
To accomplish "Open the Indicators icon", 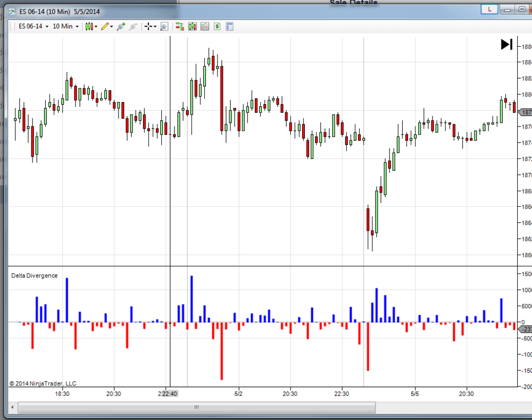I will pos(205,26).
